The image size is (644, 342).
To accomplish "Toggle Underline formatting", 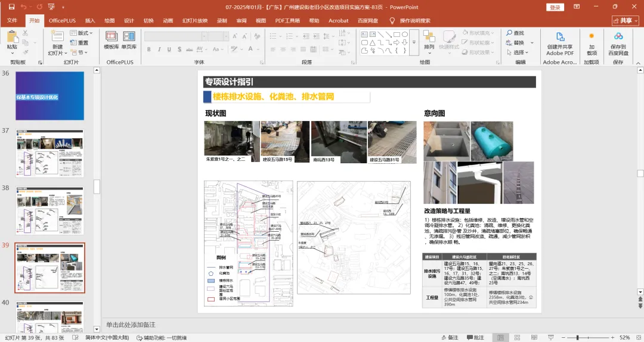I will [169, 49].
